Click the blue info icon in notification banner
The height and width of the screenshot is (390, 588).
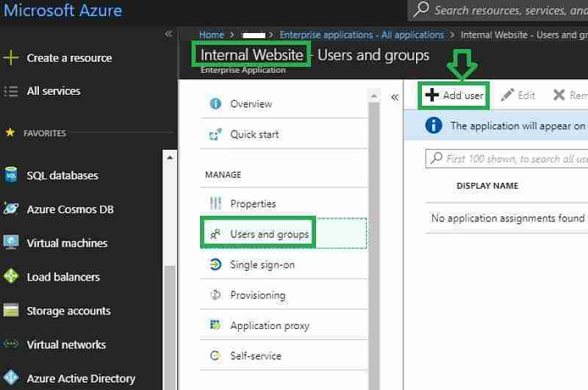(434, 126)
